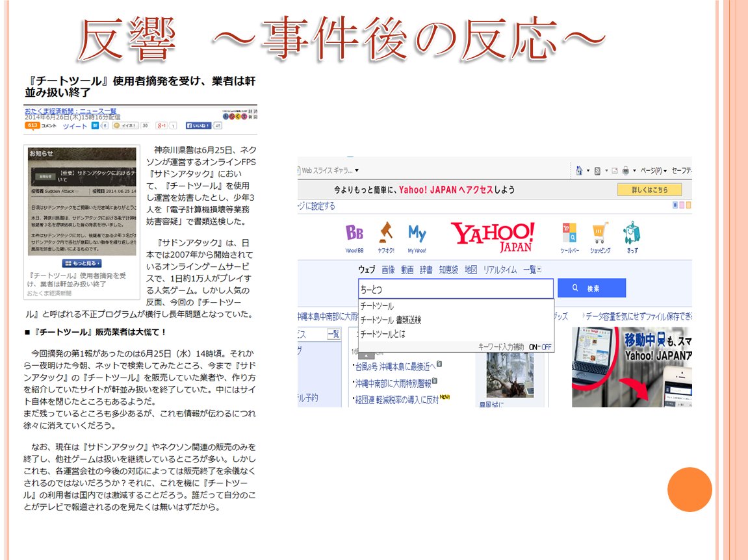Viewport: 748px width, 560px height.
Task: Click the news photo thumbnail of fallen tree
Action: point(509,375)
